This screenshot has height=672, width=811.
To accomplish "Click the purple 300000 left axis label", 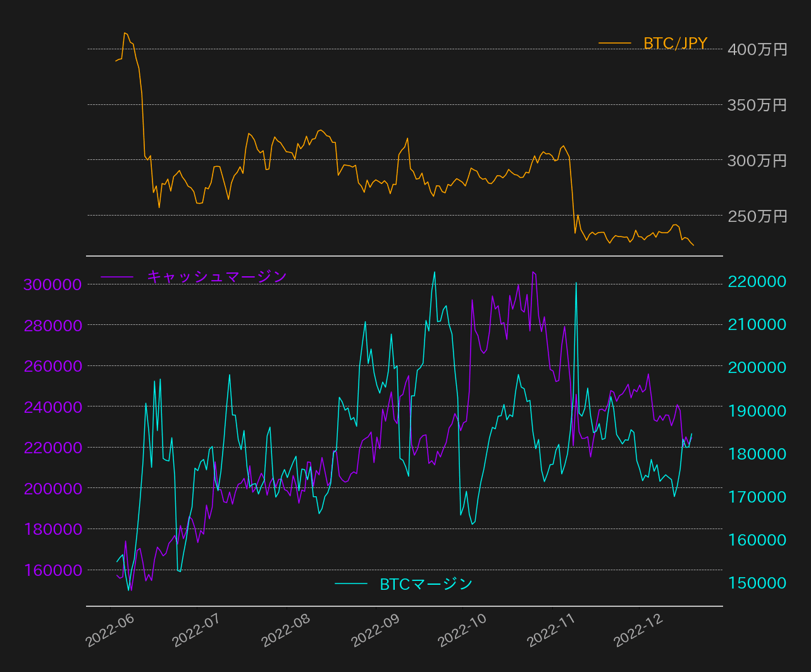I will (x=53, y=285).
